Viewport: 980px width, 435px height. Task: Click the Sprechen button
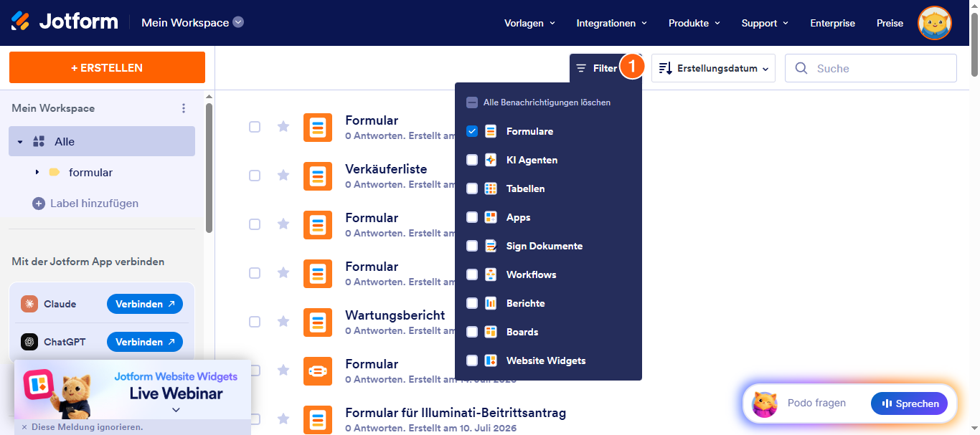point(909,403)
